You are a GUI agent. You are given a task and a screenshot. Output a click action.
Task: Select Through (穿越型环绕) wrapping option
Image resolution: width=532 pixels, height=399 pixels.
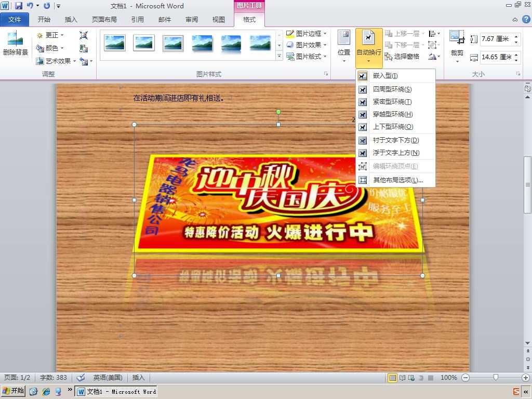coord(395,114)
